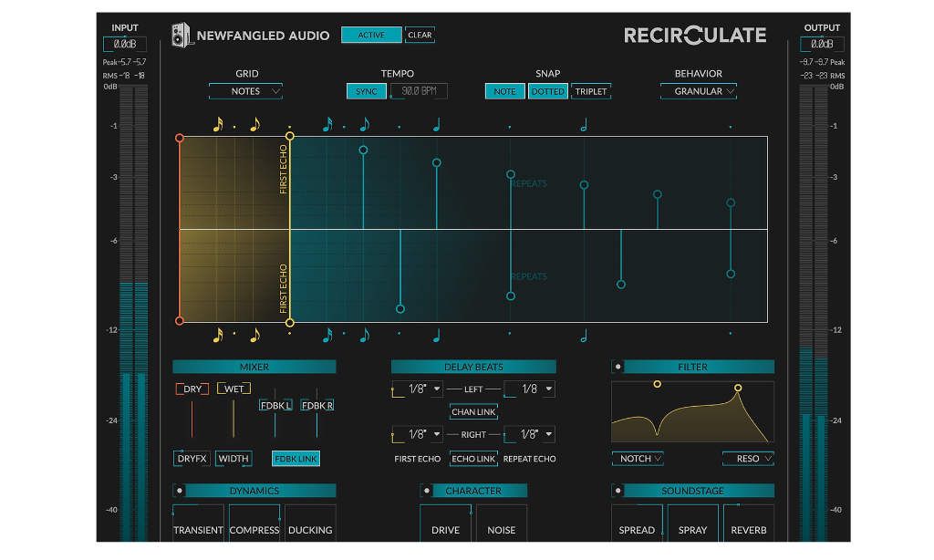
Task: Click the COMPRESS dynamics control
Action: point(254,524)
